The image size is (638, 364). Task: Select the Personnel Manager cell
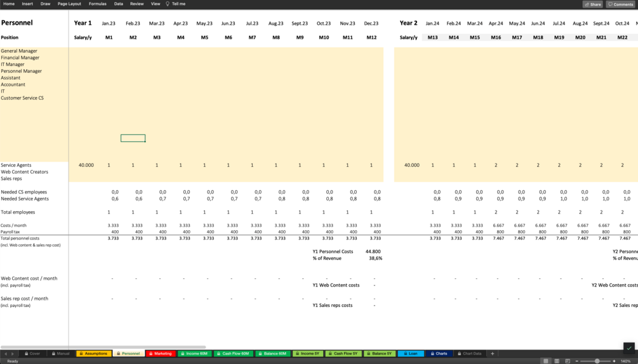(x=21, y=71)
